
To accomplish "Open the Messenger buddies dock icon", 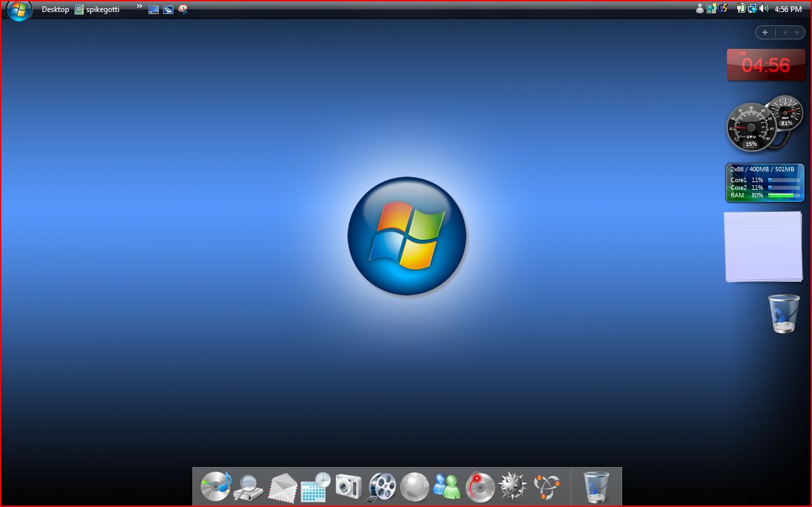I will point(448,487).
